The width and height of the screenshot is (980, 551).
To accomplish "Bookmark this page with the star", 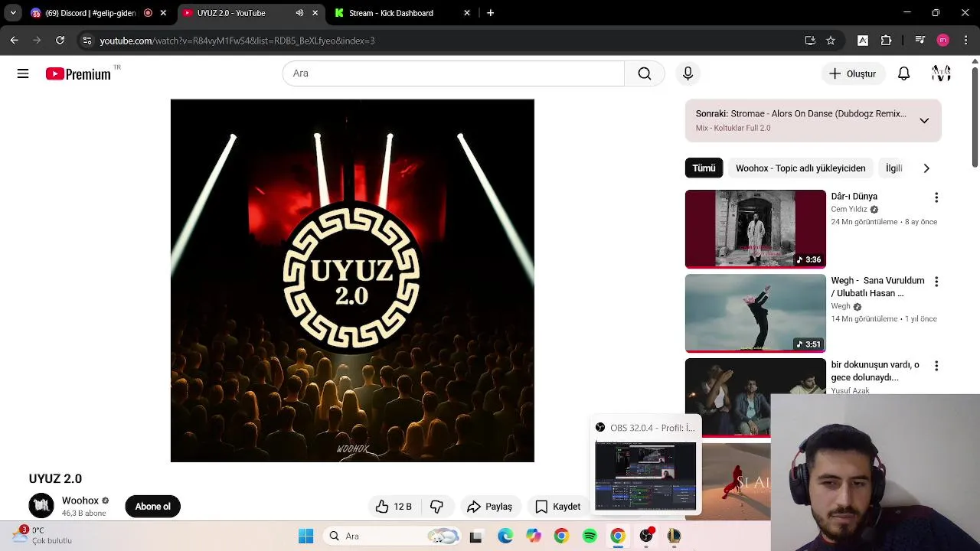I will click(831, 41).
